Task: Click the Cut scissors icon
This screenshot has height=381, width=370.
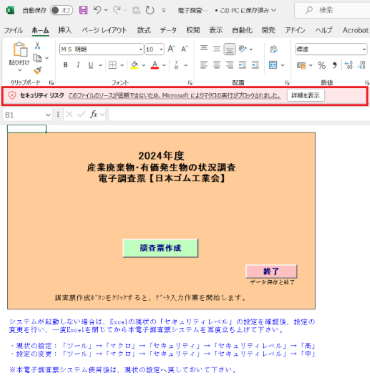Action: (x=37, y=46)
